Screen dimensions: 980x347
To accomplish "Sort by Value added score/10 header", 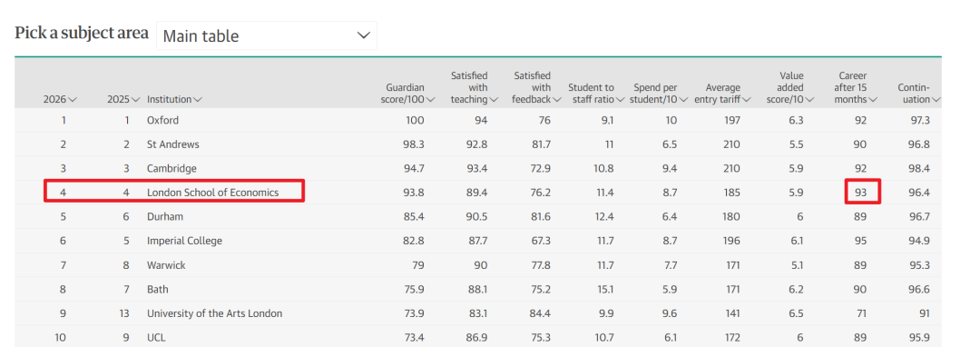I will pos(792,87).
